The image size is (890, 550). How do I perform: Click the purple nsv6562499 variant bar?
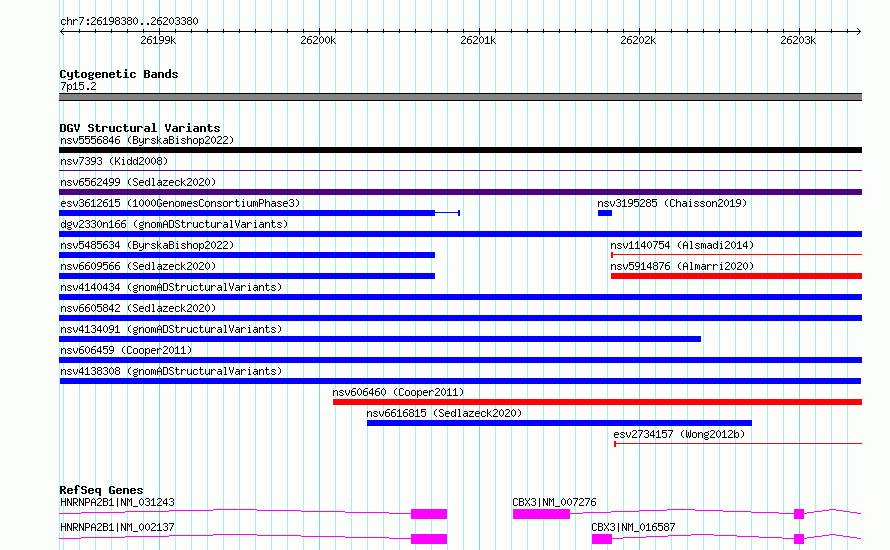(x=460, y=192)
